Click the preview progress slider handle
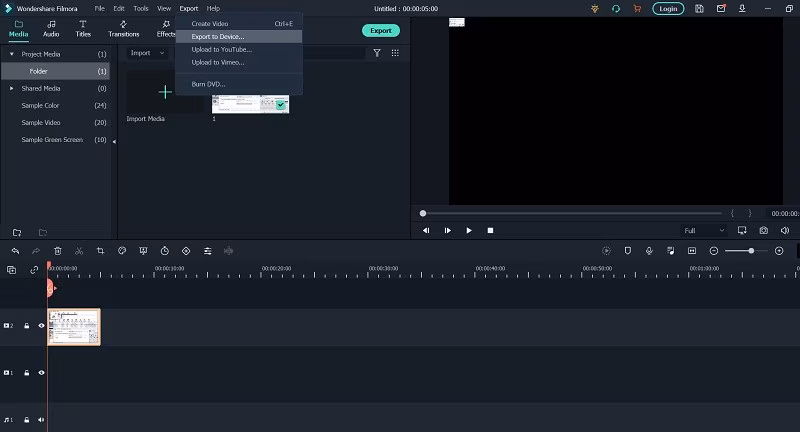This screenshot has width=800, height=432. (x=423, y=213)
